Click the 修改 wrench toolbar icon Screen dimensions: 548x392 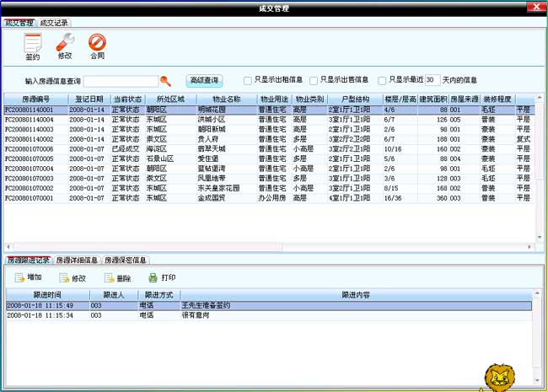coord(65,46)
